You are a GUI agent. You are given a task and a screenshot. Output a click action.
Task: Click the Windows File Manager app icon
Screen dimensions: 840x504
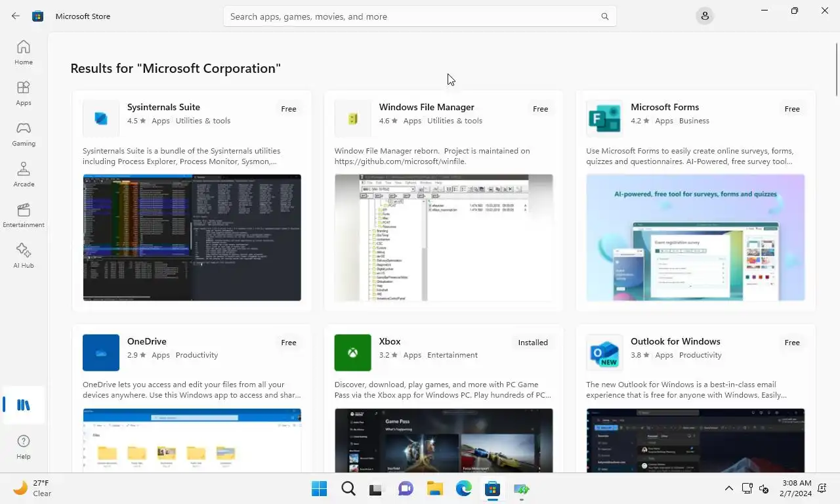point(353,118)
